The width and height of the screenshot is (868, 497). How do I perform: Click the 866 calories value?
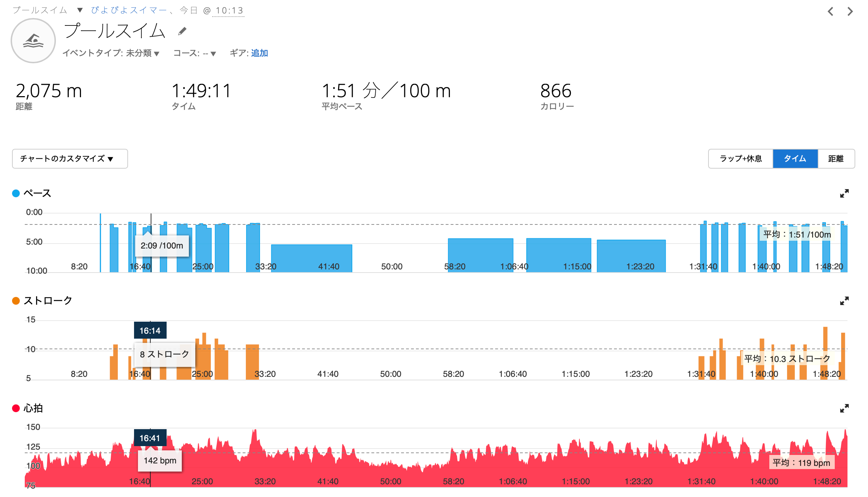(556, 91)
